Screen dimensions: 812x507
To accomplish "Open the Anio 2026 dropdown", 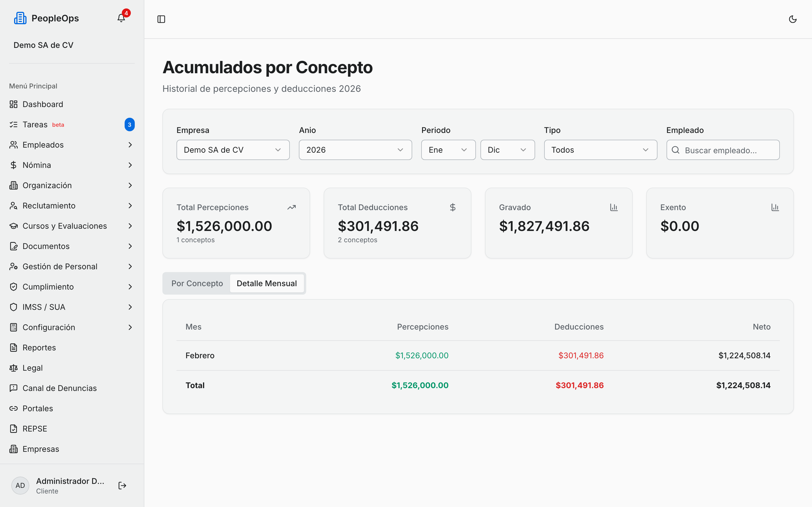I will point(355,150).
